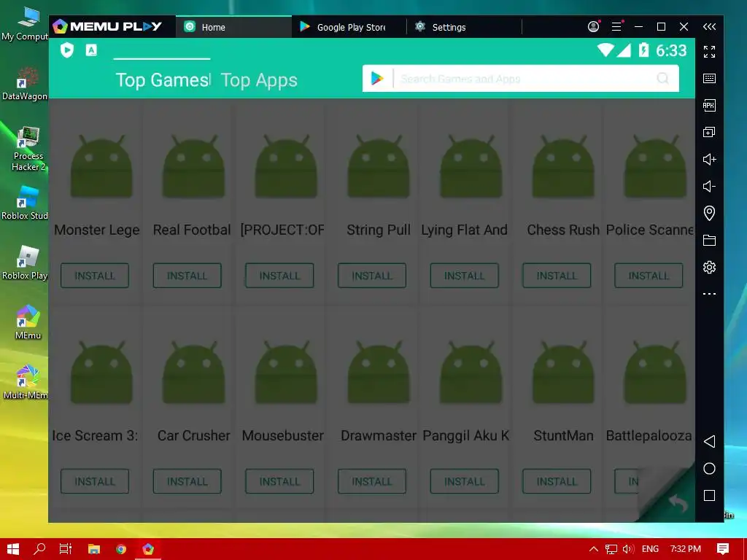Click the APK install icon

pos(709,105)
